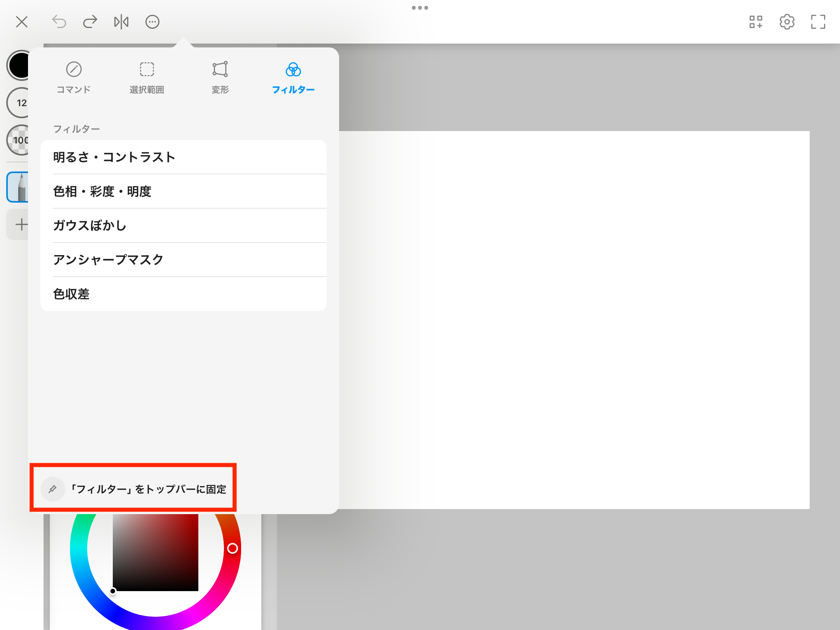Switch to the 変形 tab
This screenshot has width=840, height=630.
pos(220,78)
